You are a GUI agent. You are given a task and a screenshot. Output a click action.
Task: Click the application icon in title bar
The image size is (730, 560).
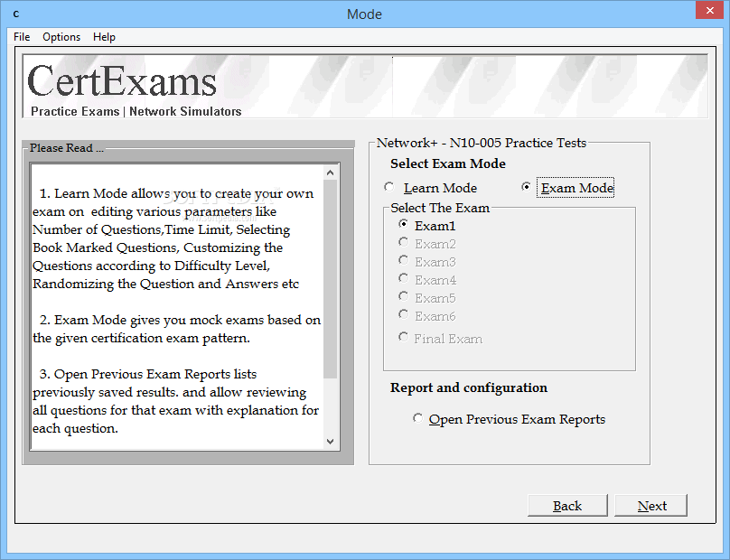16,14
